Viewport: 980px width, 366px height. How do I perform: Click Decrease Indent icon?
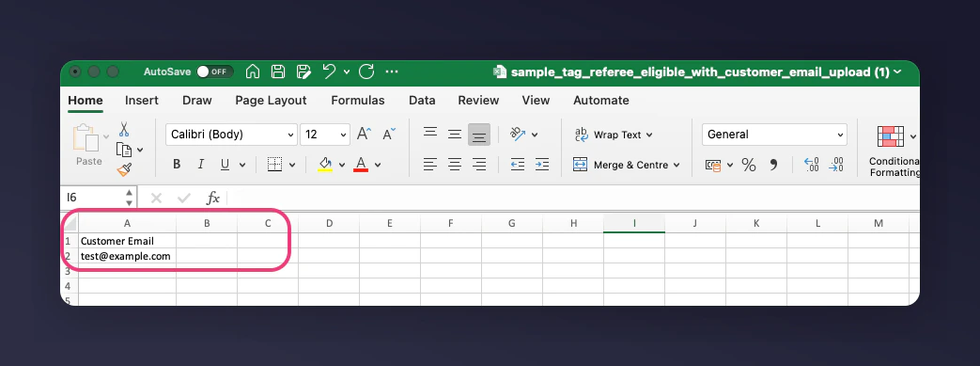518,165
